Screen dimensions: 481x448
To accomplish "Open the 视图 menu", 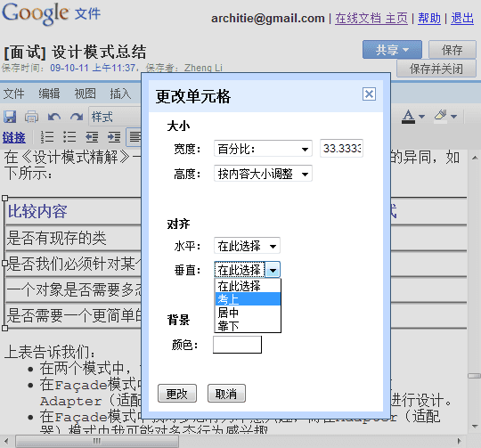I will [85, 94].
